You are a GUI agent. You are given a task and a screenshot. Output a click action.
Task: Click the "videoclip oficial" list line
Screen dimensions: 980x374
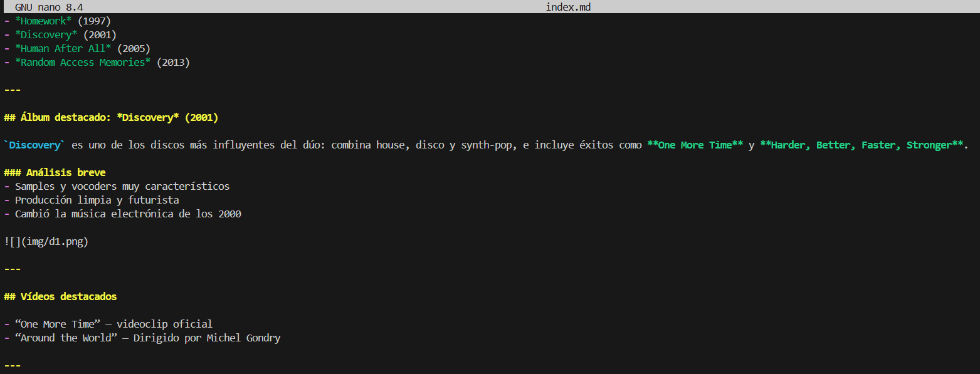(x=164, y=324)
